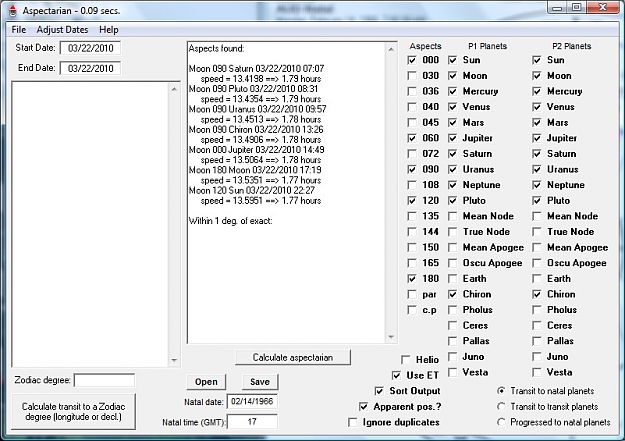
Task: Open the File menu
Action: [x=19, y=30]
